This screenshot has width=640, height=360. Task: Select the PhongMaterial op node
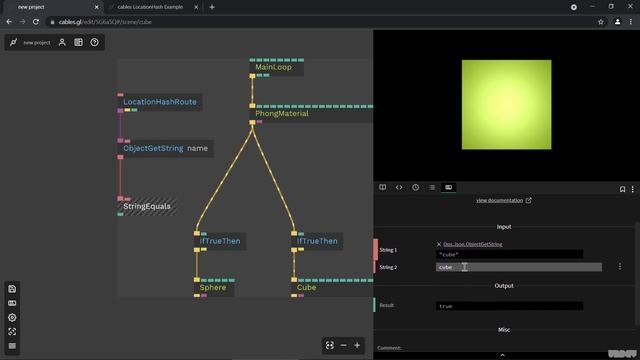click(x=311, y=114)
